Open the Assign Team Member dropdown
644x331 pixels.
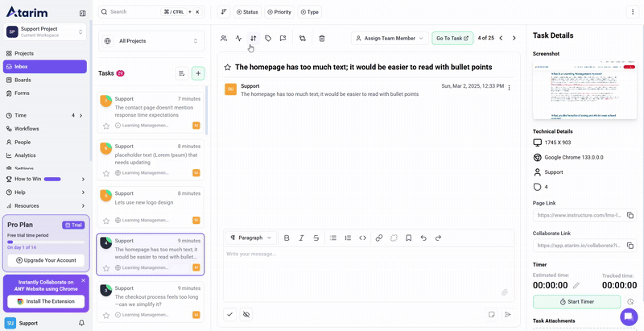[x=389, y=38]
